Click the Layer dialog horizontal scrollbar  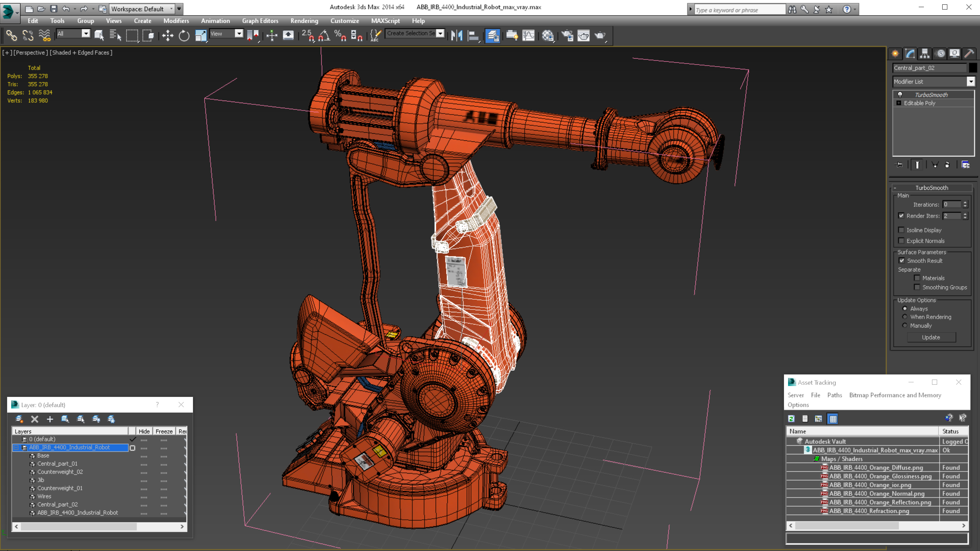[79, 526]
